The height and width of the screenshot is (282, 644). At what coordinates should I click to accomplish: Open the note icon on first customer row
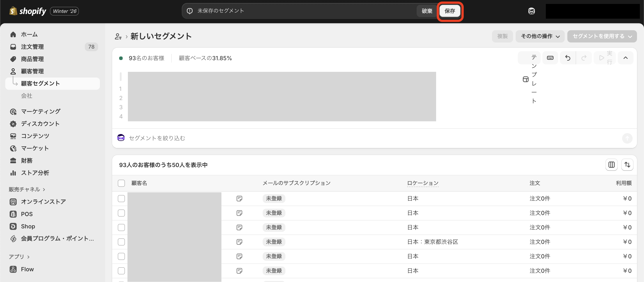[x=239, y=199]
